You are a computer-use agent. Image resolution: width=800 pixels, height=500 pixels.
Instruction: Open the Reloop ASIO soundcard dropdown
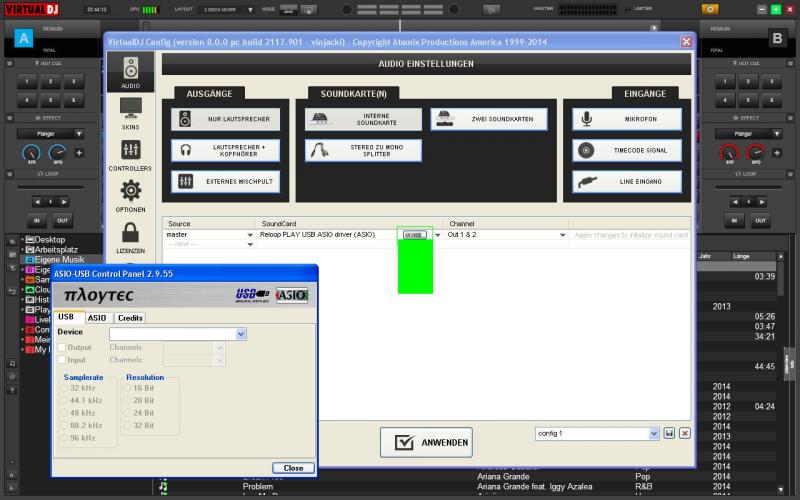pyautogui.click(x=438, y=235)
